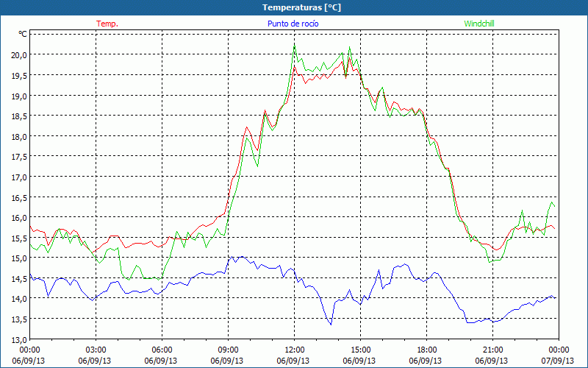Click the 07/09/13 date label
The image size is (588, 368).
pyautogui.click(x=558, y=361)
